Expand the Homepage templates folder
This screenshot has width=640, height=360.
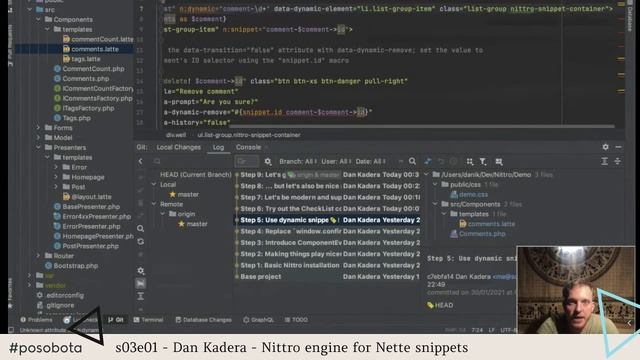[56, 177]
